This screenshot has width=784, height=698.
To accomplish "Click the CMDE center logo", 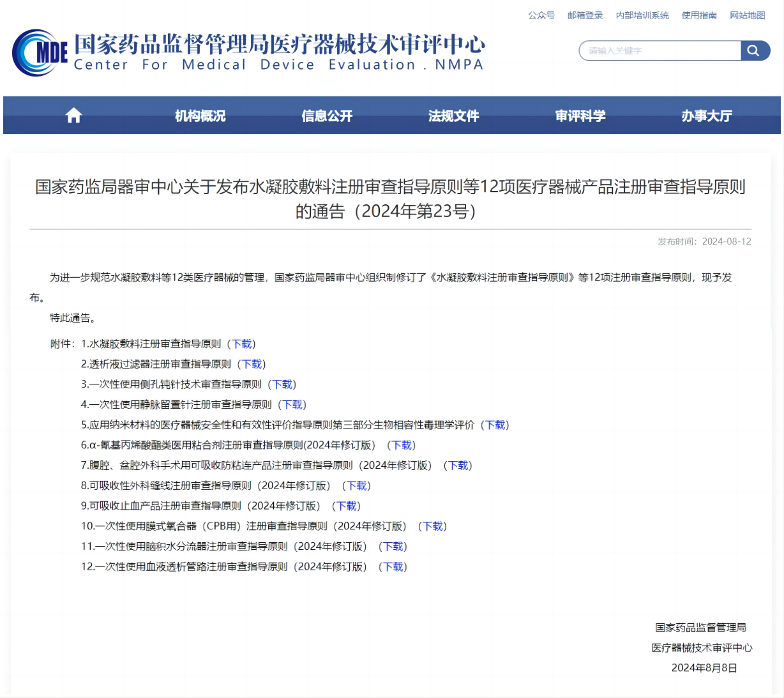I will [38, 52].
